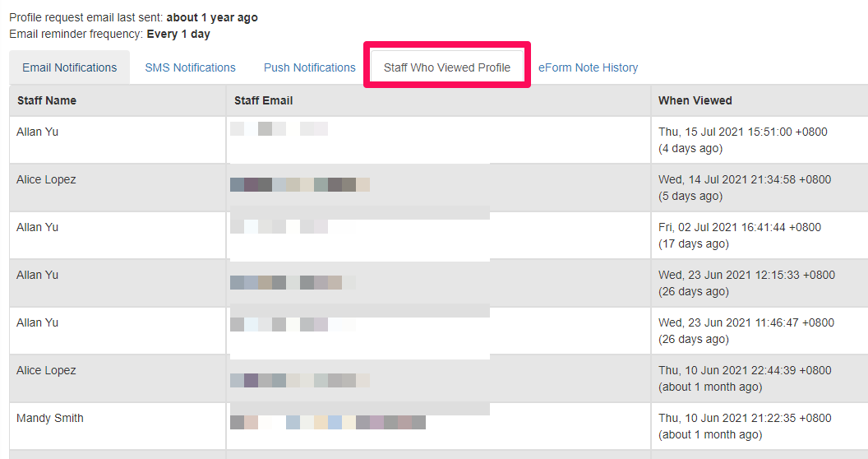This screenshot has height=459, width=868.
Task: Click the Staff Who Viewed Profile tab
Action: coord(446,67)
